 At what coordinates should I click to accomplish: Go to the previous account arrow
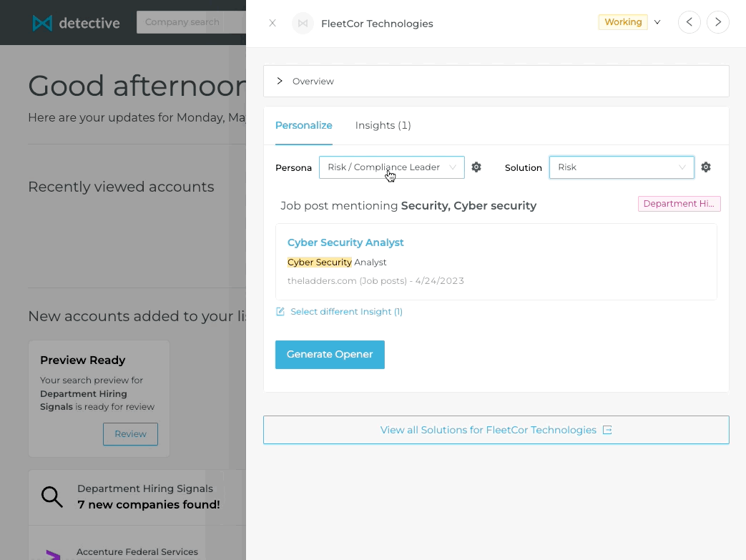(x=689, y=22)
